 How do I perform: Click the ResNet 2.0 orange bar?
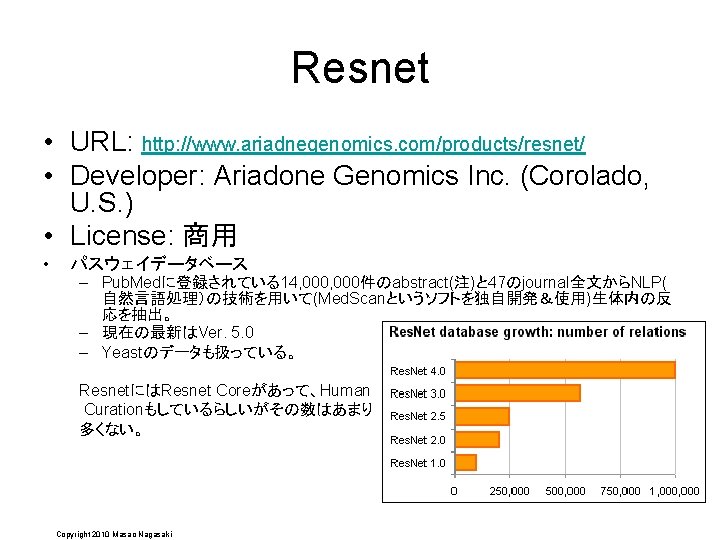477,439
